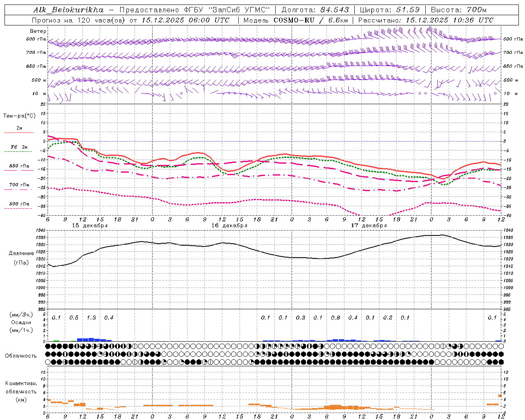
Task: Select the 500 гПа temperature legend entry
Action: (19, 204)
